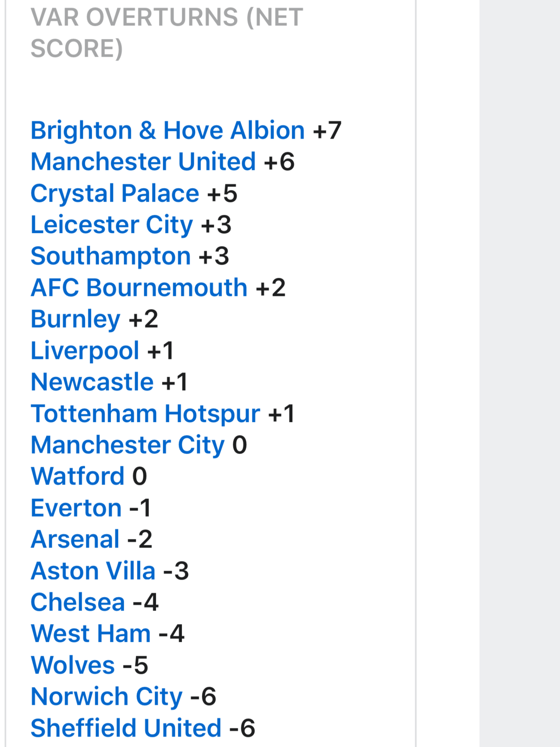Click the Chelsea link

click(78, 602)
